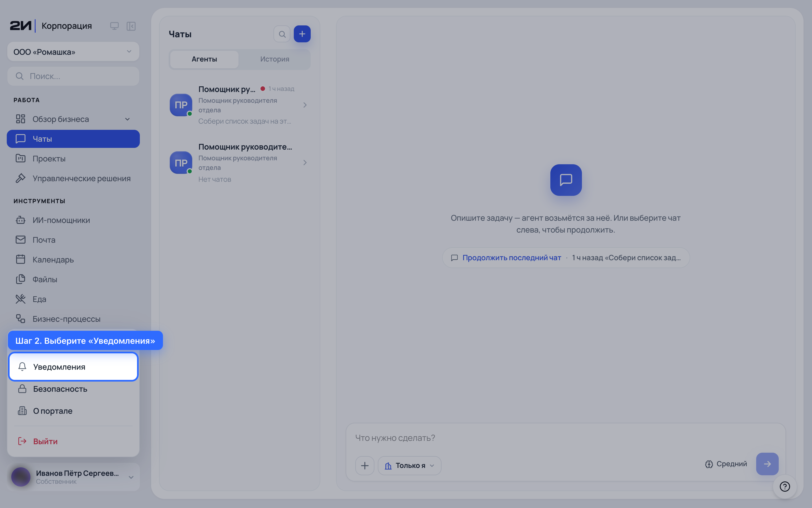Select Безопасность in the profile menu

tap(73, 389)
